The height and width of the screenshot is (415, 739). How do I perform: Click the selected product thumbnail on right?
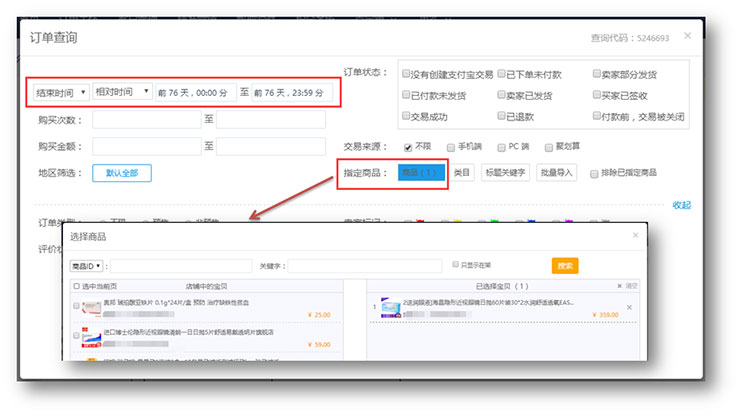coord(391,307)
